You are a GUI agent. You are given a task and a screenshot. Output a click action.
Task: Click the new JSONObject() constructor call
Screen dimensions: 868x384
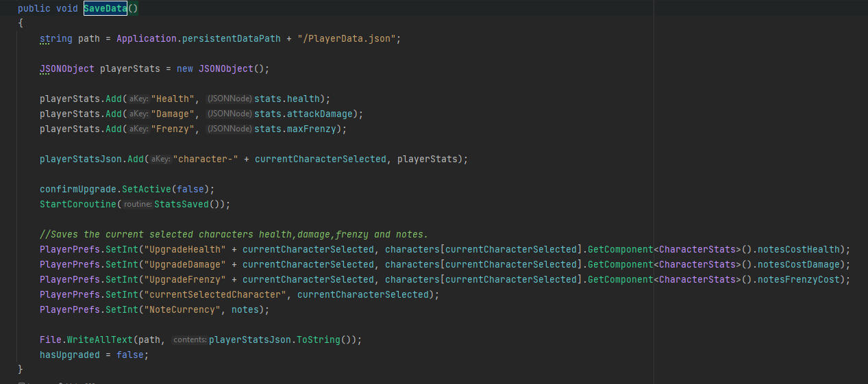pyautogui.click(x=225, y=68)
